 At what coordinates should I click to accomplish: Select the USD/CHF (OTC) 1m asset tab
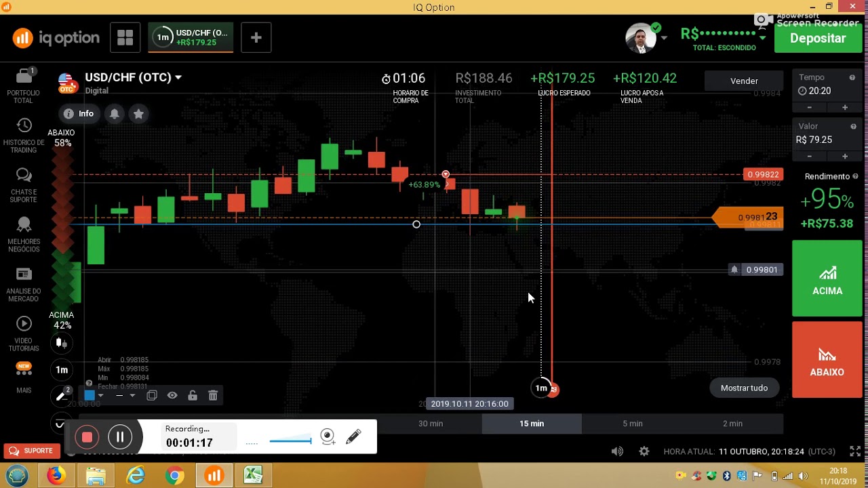191,38
